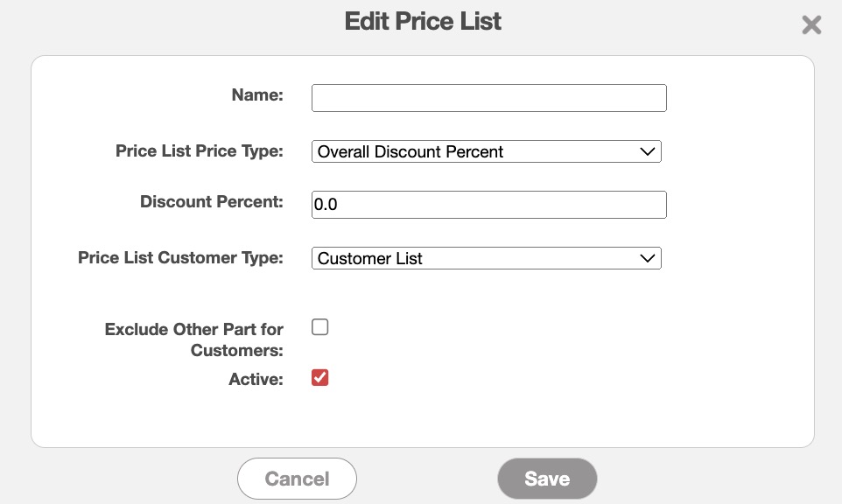Click the 'Exclude Other Part for Customers:' label
The height and width of the screenshot is (504, 842).
[x=194, y=339]
